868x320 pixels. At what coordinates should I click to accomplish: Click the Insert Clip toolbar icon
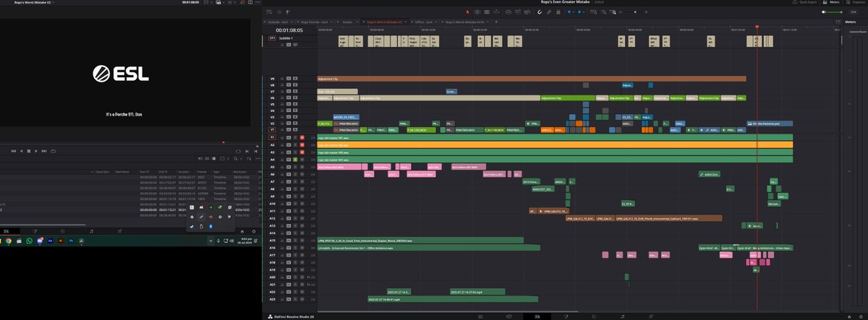509,12
